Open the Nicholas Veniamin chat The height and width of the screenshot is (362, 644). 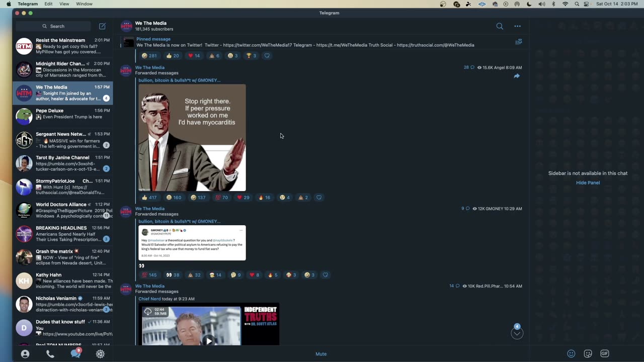point(63,304)
